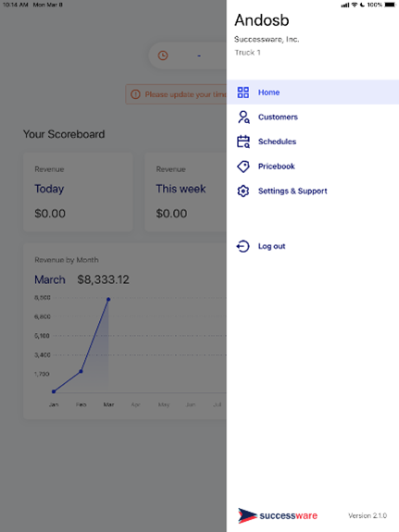This screenshot has width=399, height=532.
Task: Open the Home menu item
Action: tap(313, 93)
